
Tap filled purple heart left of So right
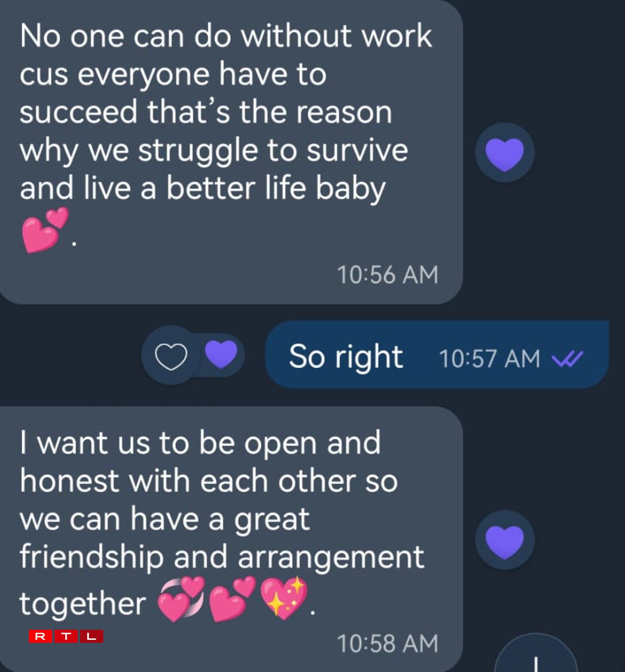[x=221, y=354]
